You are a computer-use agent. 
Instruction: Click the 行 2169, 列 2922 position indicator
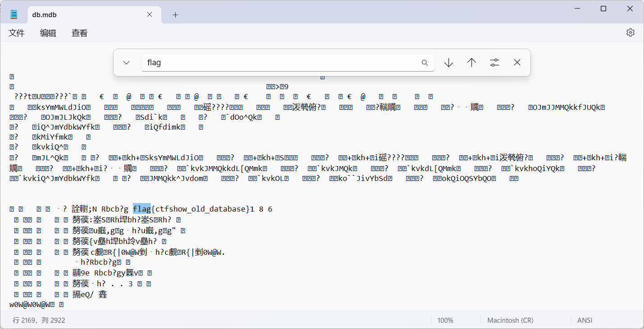coord(39,320)
